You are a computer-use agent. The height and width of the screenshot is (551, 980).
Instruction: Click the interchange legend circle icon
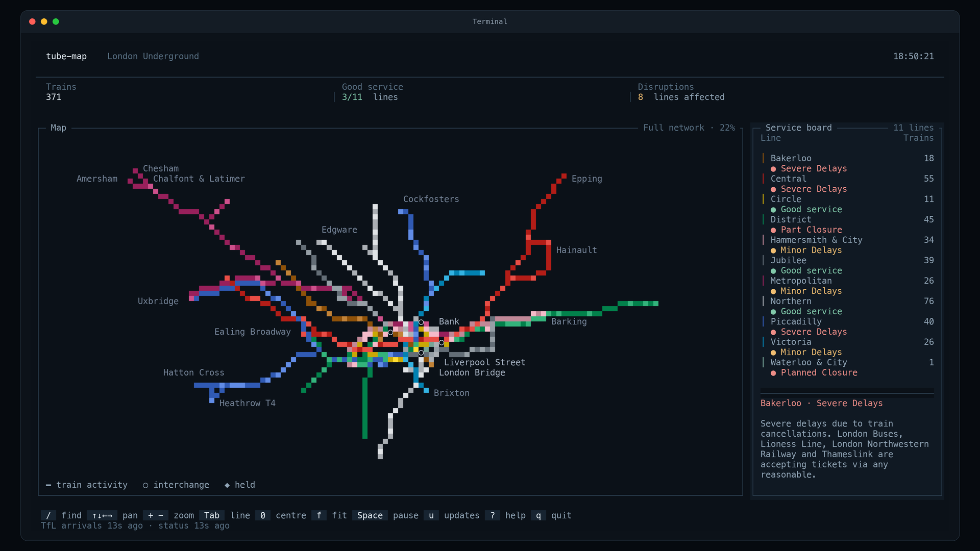[x=145, y=485]
